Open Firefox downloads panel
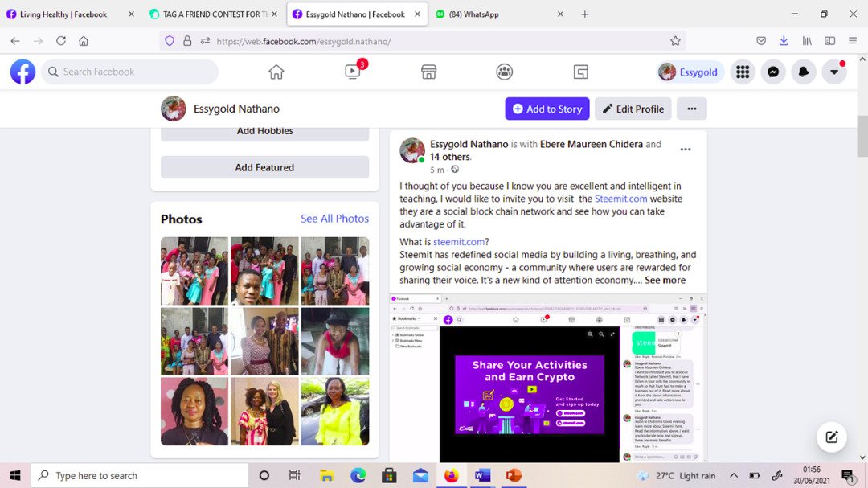The width and height of the screenshot is (868, 488). 784,41
